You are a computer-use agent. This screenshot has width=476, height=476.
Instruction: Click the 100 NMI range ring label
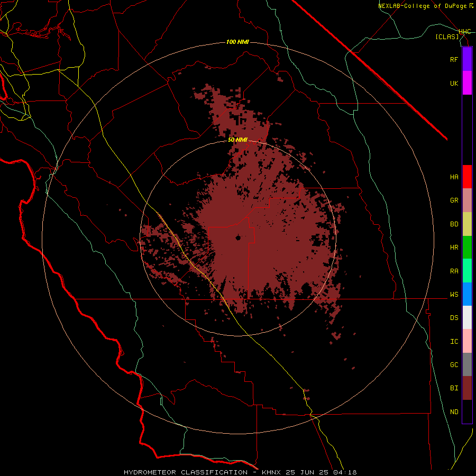(x=237, y=42)
